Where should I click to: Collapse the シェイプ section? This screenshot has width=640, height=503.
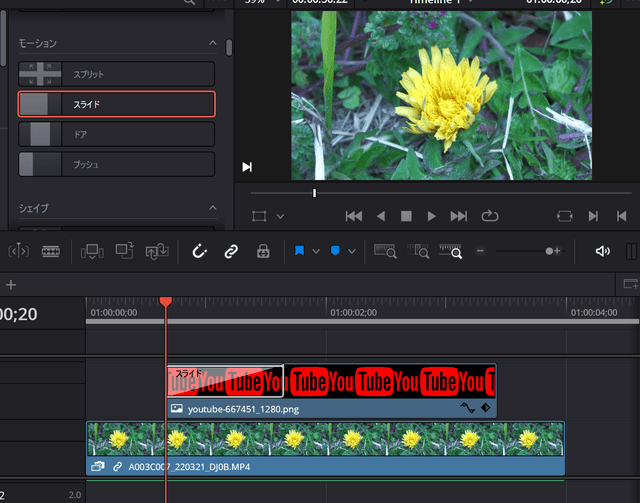[213, 208]
